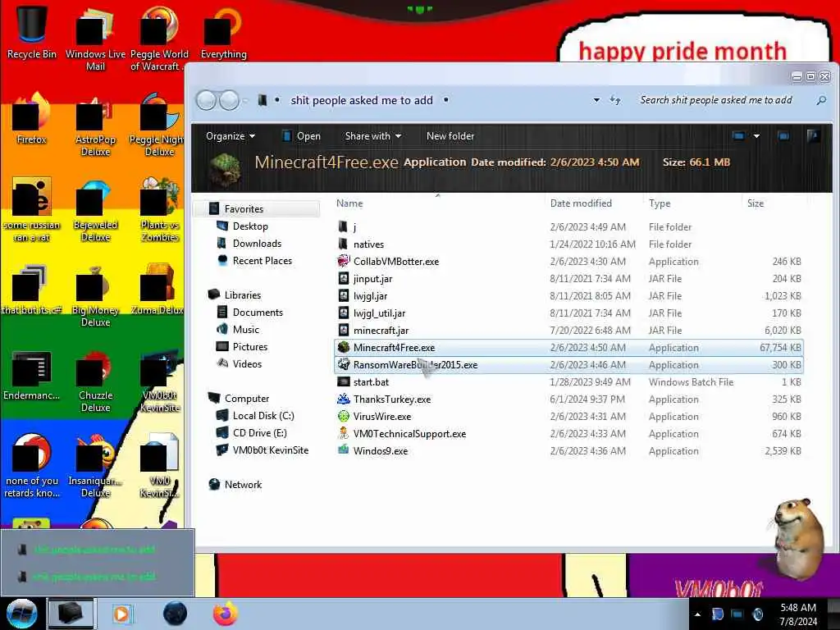This screenshot has height=630, width=840.
Task: Expand the change view options arrow
Action: [x=756, y=136]
